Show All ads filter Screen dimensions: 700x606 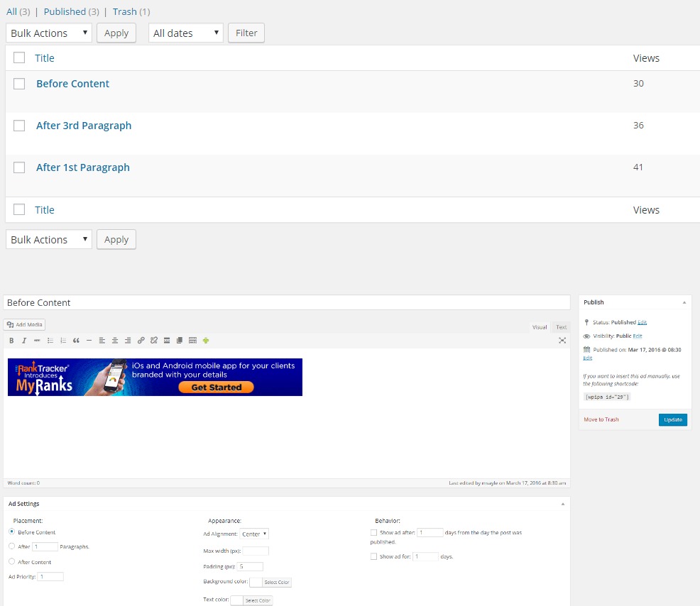tap(11, 11)
